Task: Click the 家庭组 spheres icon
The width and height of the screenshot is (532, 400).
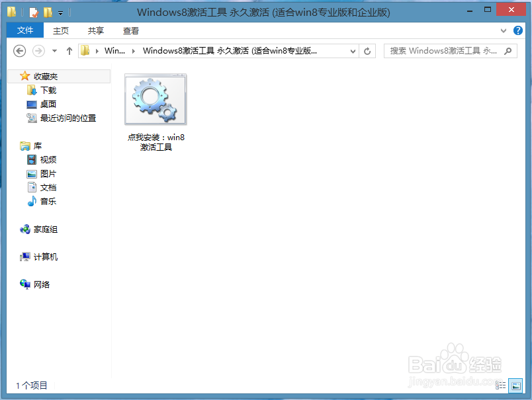Action: click(24, 229)
